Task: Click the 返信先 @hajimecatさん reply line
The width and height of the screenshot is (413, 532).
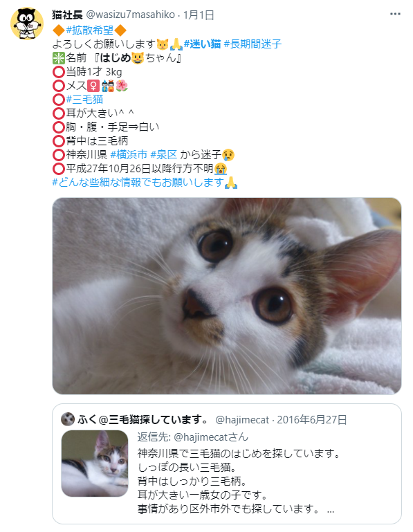Action: click(x=193, y=437)
